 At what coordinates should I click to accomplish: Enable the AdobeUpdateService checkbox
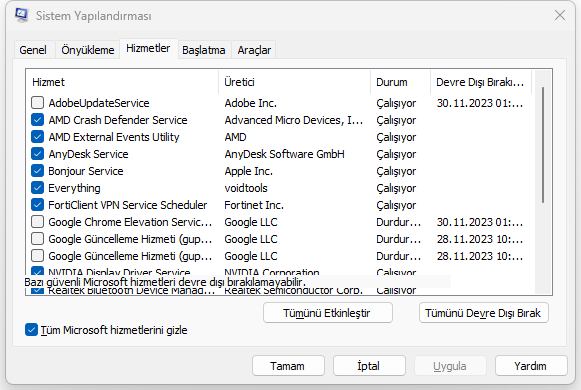coord(37,103)
